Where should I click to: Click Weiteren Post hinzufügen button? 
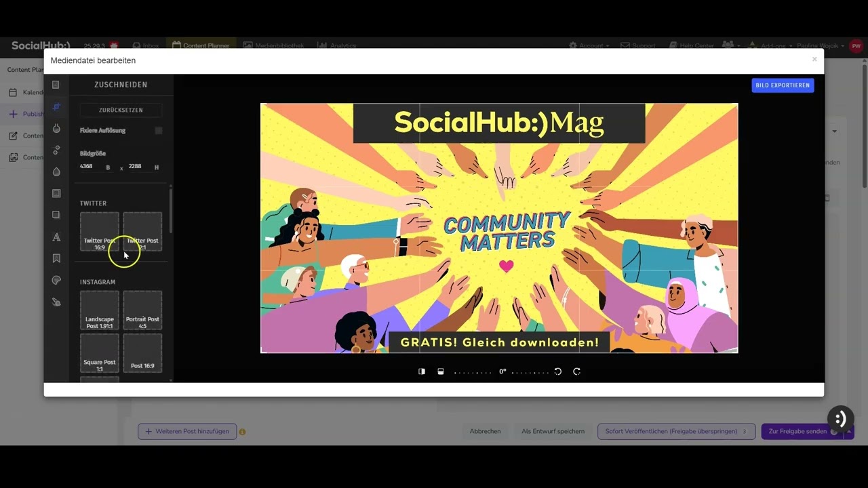point(188,431)
